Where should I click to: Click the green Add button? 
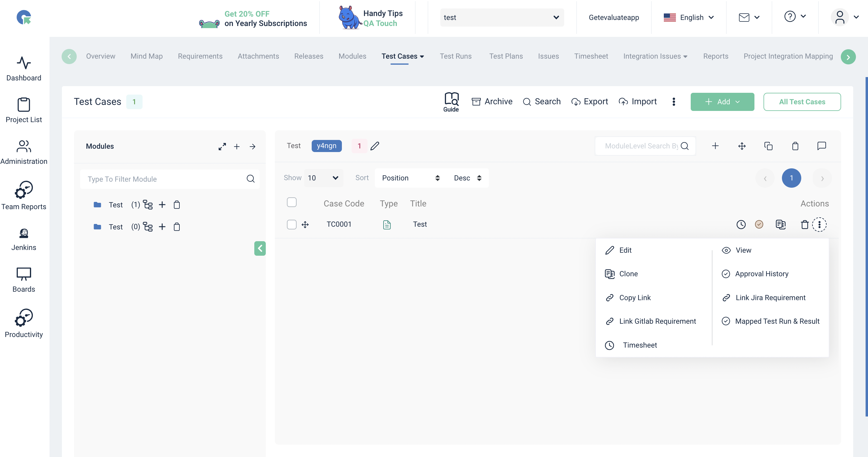pos(722,102)
